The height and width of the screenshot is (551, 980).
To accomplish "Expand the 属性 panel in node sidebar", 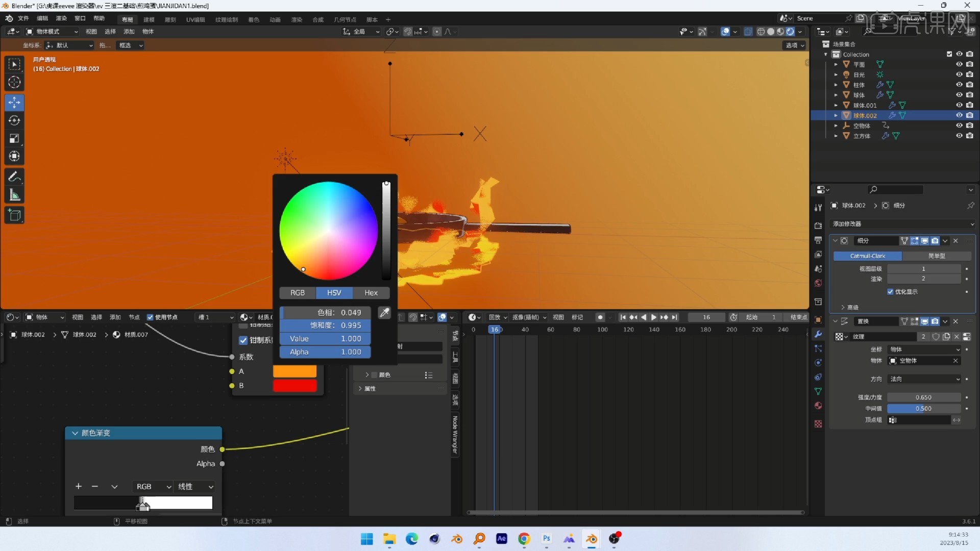I will [x=367, y=389].
